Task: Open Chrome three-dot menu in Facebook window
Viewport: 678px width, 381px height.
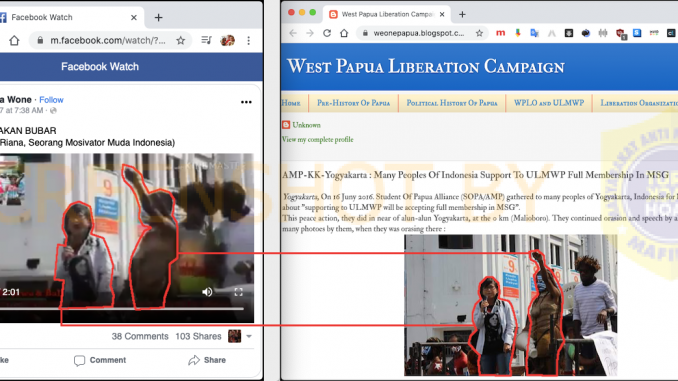Action: [248, 41]
